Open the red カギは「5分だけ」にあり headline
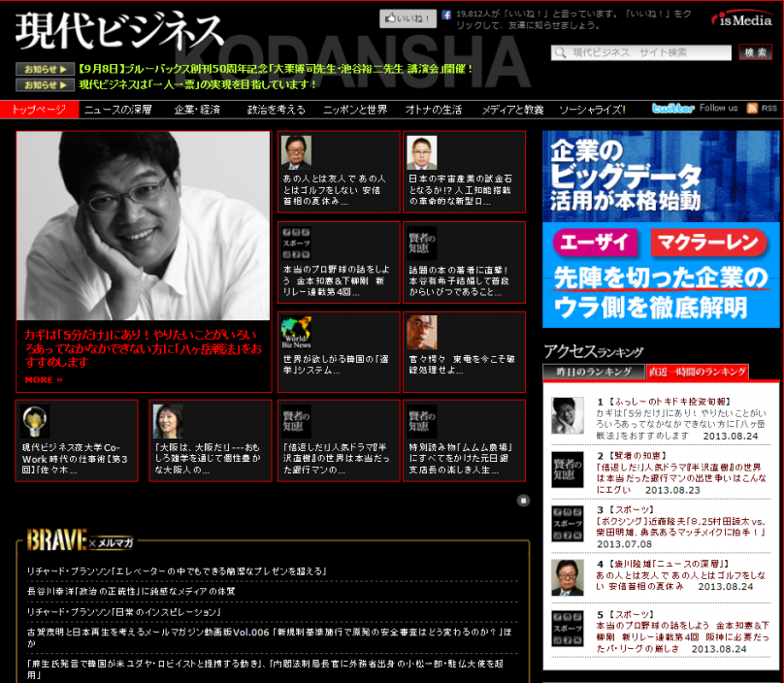 click(143, 348)
